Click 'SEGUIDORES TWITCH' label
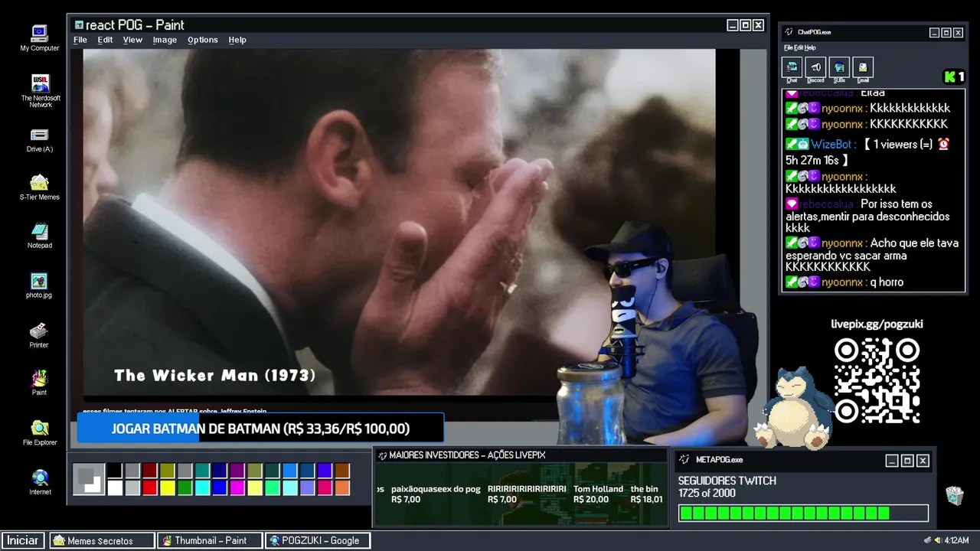Image resolution: width=980 pixels, height=551 pixels. [x=727, y=481]
